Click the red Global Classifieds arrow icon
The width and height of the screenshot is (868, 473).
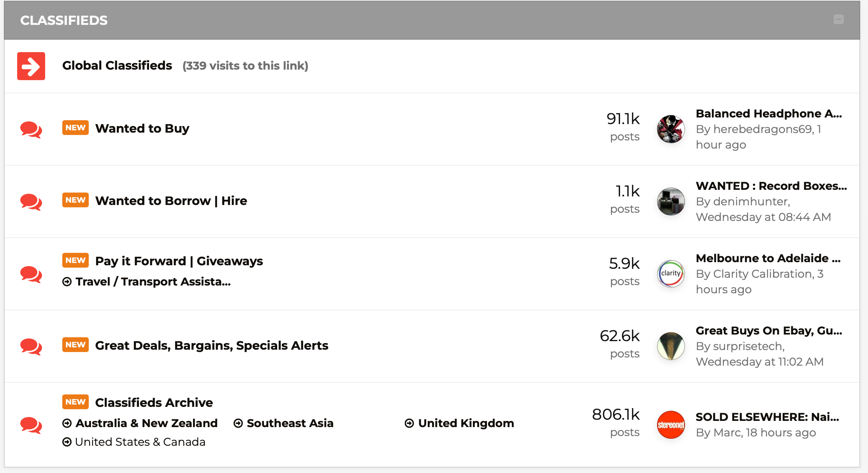coord(31,66)
